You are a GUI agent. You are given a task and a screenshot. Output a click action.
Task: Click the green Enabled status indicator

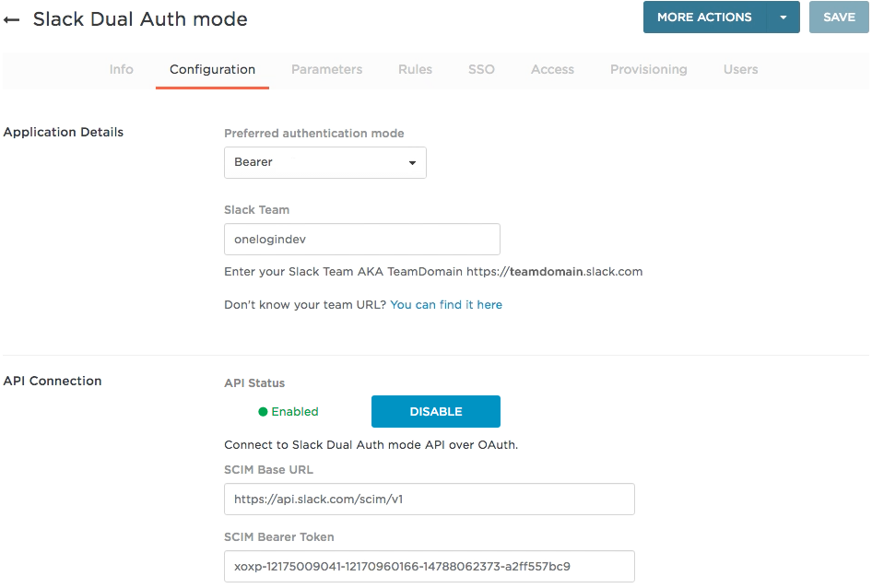(289, 412)
